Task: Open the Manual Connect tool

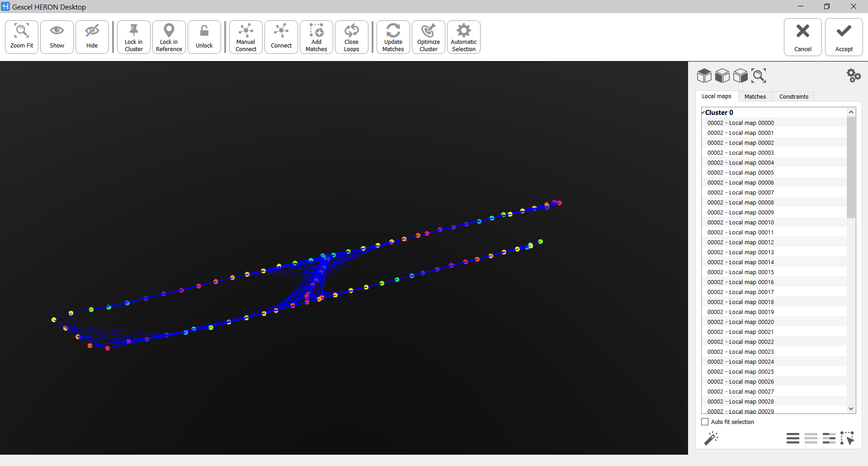Action: (x=245, y=37)
